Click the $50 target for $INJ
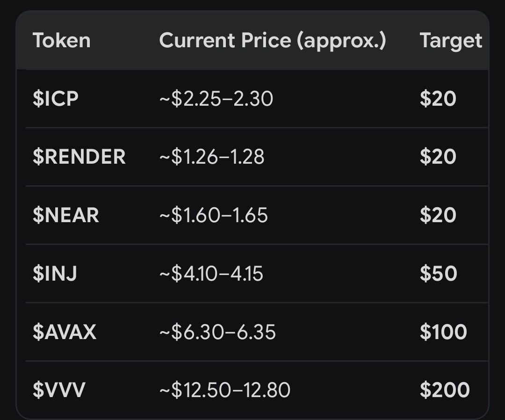The height and width of the screenshot is (420, 505). (438, 274)
